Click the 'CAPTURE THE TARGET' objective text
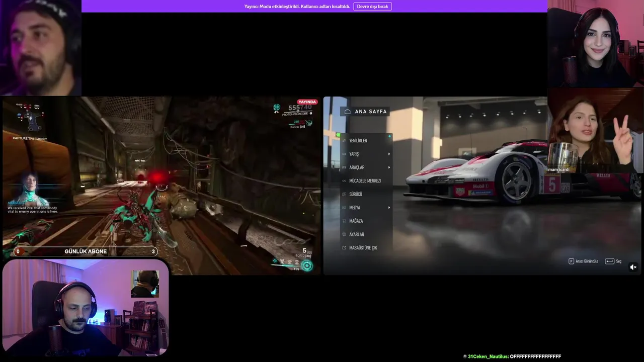The image size is (644, 362). coord(30,139)
